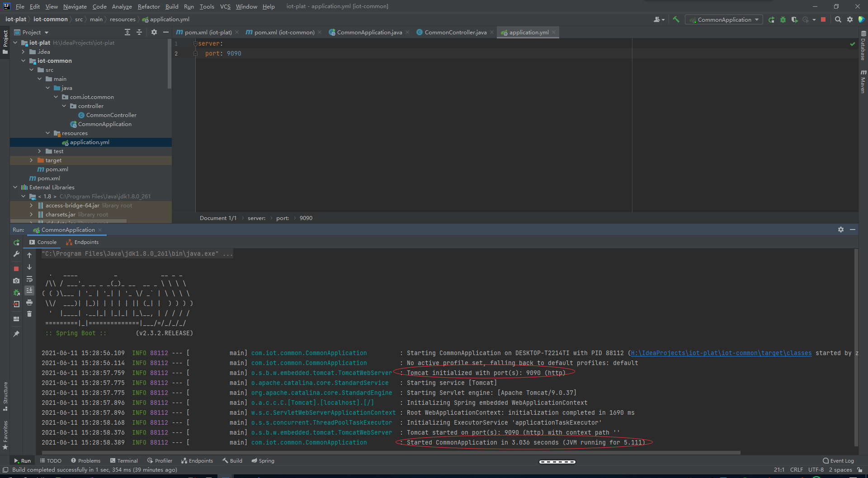Collapse the iot-common module node
This screenshot has height=478, width=868.
click(23, 61)
